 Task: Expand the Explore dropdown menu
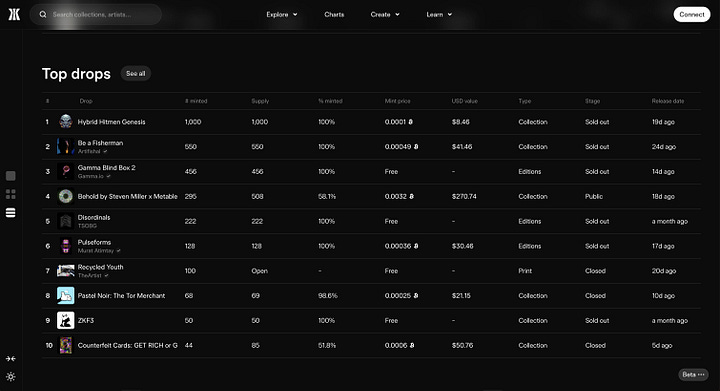coord(282,15)
